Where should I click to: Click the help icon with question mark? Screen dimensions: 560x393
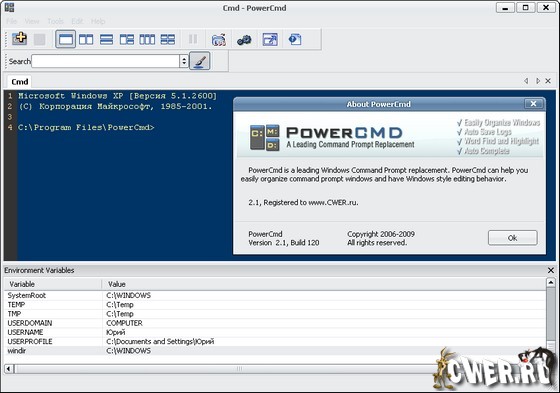(x=295, y=39)
